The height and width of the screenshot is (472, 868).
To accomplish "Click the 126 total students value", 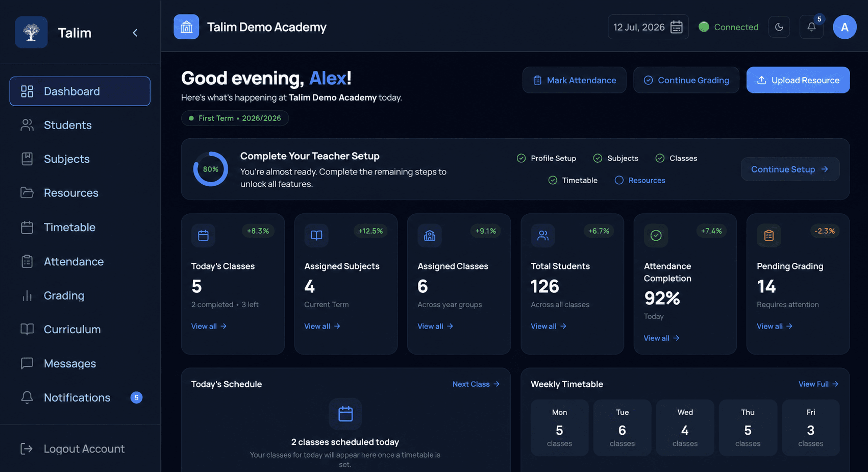I will click(545, 286).
